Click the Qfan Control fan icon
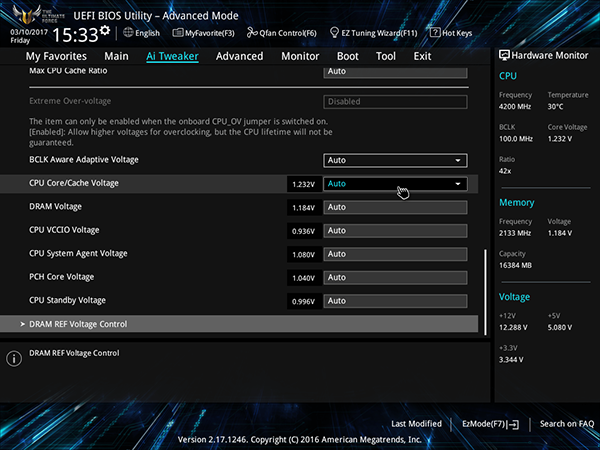This screenshot has height=450, width=600. tap(252, 33)
